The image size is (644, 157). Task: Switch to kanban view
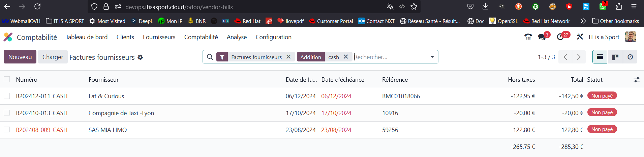[615, 57]
